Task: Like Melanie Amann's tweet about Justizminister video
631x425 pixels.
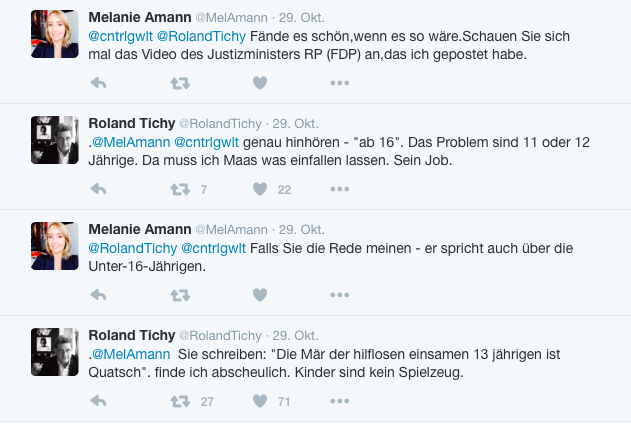Action: 260,83
